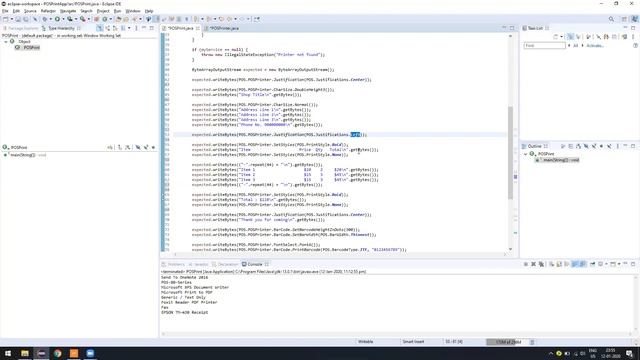Open the Declaration view tab

pos(224,264)
